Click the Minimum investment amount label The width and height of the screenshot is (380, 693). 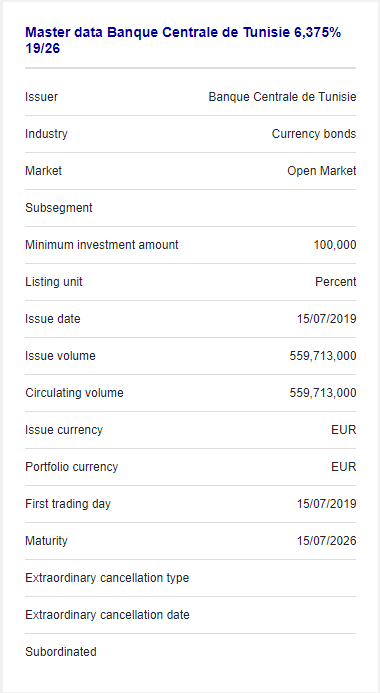[102, 245]
